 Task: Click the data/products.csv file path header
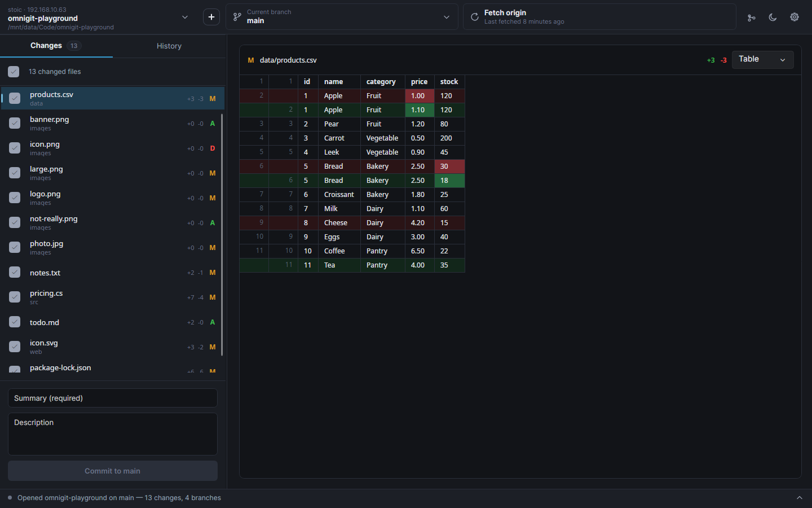pyautogui.click(x=288, y=60)
